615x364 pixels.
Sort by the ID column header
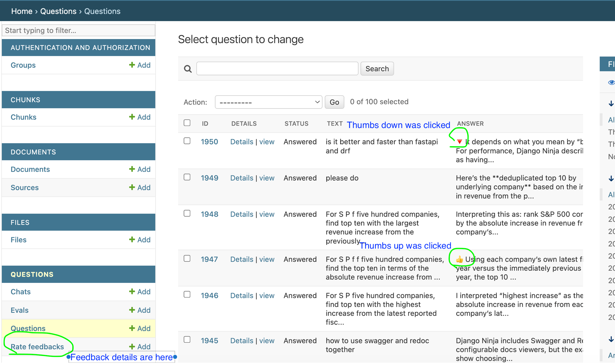pyautogui.click(x=205, y=123)
